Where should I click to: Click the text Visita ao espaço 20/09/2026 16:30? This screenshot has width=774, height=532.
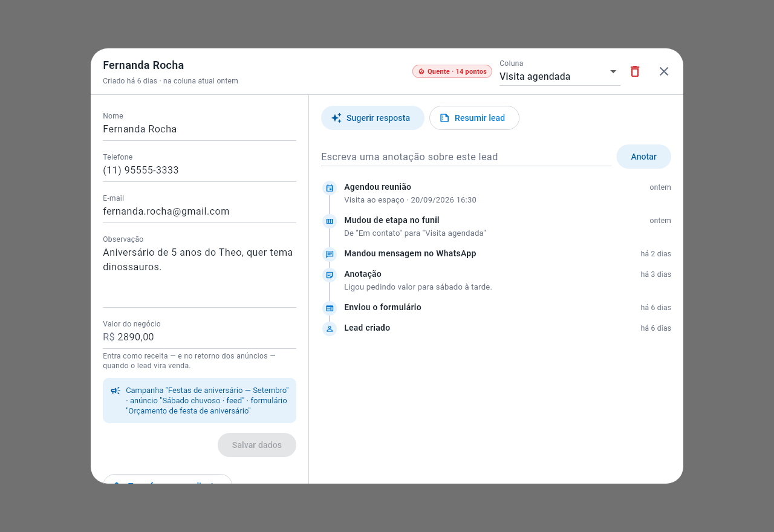pos(410,200)
